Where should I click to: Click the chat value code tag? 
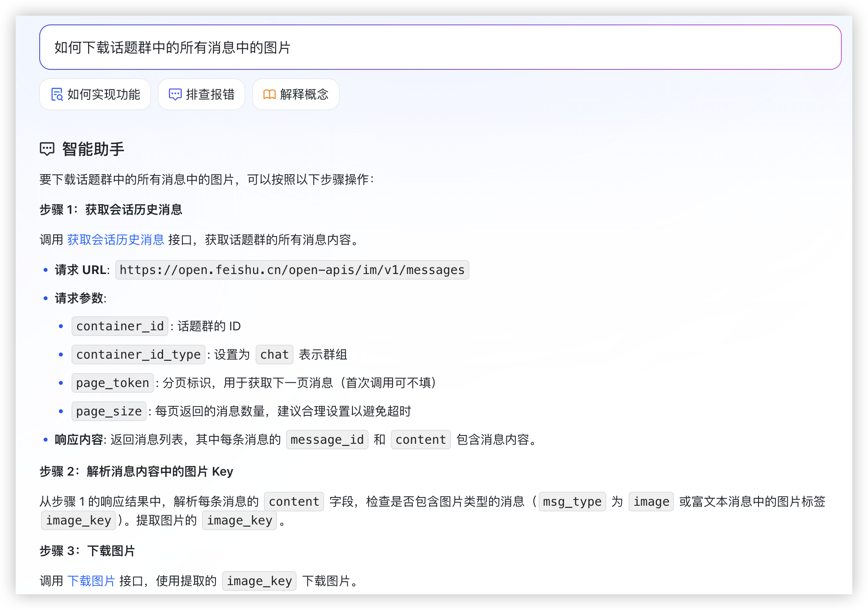pos(274,354)
